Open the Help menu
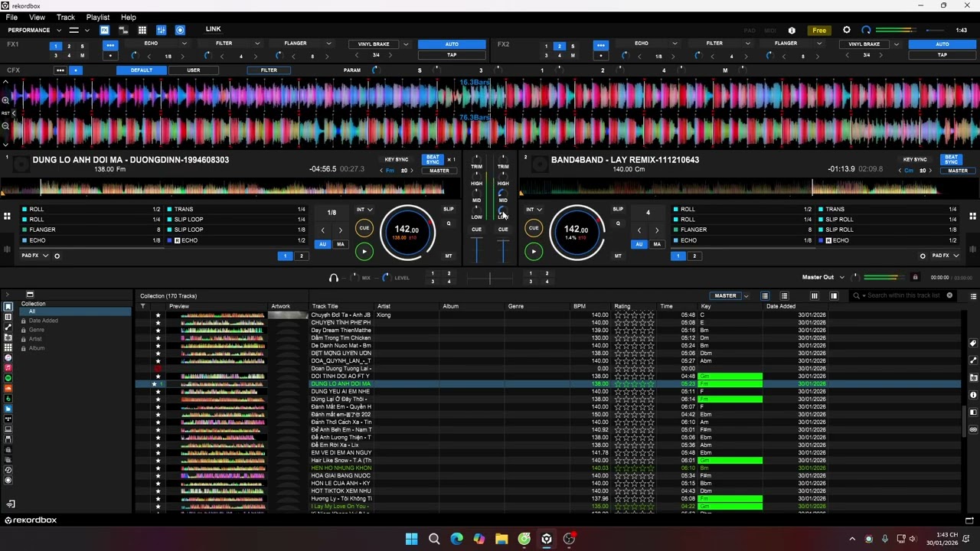The height and width of the screenshot is (551, 980). pyautogui.click(x=129, y=17)
